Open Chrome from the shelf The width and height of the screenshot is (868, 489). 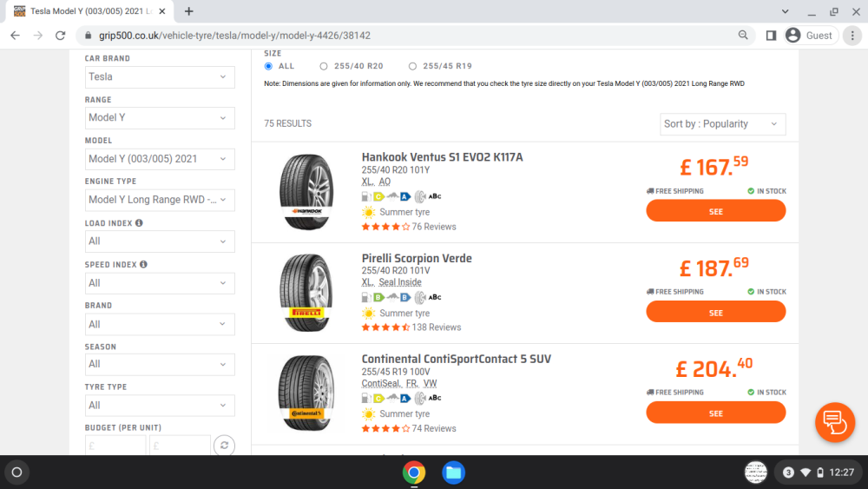(x=414, y=472)
